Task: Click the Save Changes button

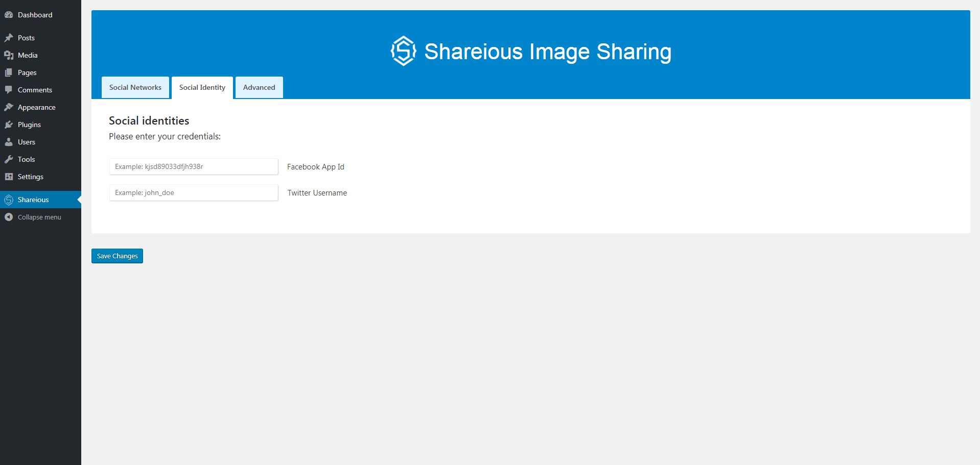Action: coord(117,256)
